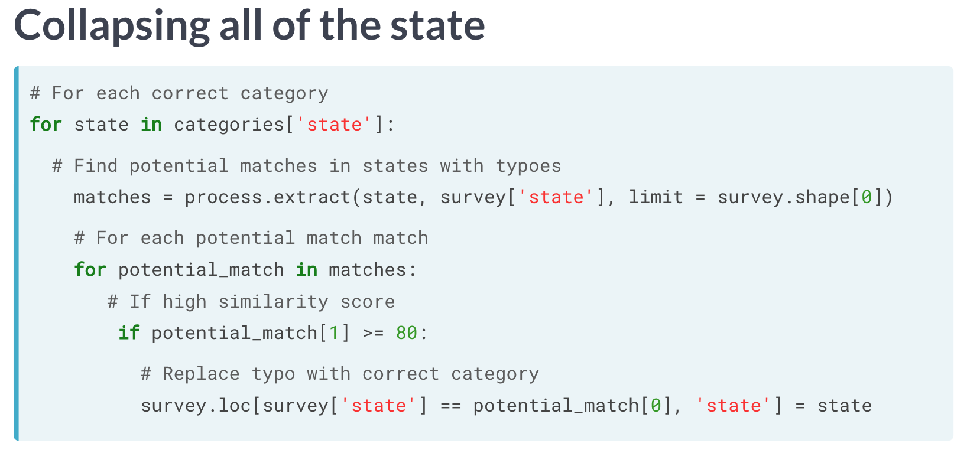Click the '>=' comparison operator

[373, 333]
